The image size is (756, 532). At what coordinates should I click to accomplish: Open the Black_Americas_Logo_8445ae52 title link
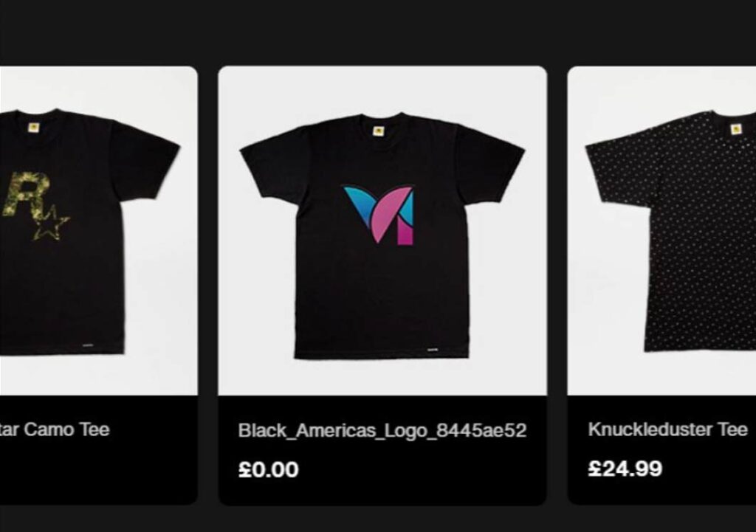382,430
